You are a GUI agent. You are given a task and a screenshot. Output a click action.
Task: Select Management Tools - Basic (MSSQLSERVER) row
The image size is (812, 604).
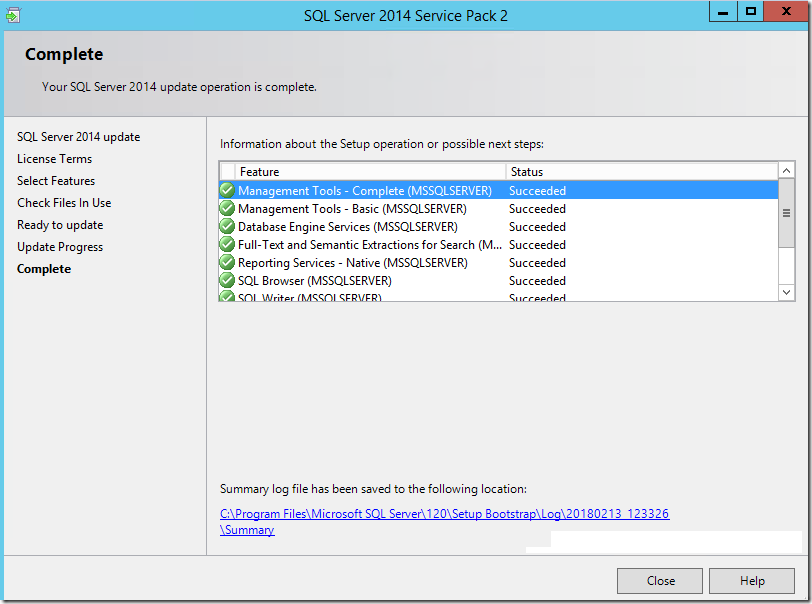pyautogui.click(x=498, y=208)
